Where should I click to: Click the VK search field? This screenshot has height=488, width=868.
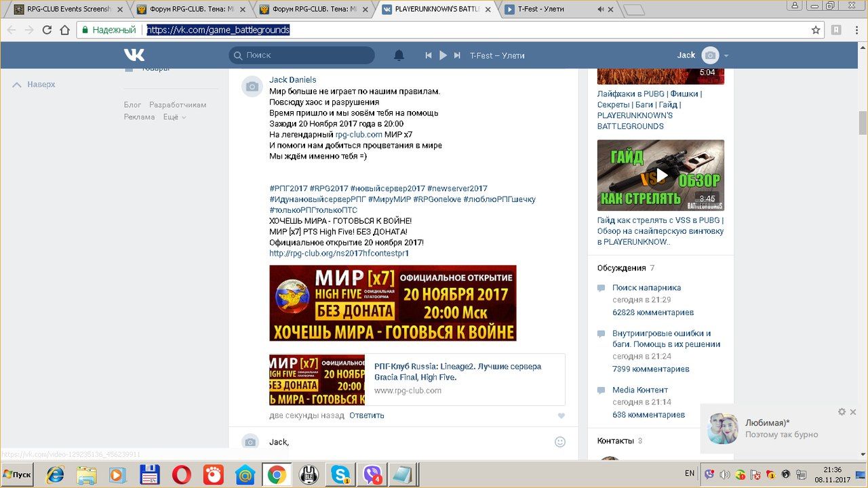[x=302, y=56]
